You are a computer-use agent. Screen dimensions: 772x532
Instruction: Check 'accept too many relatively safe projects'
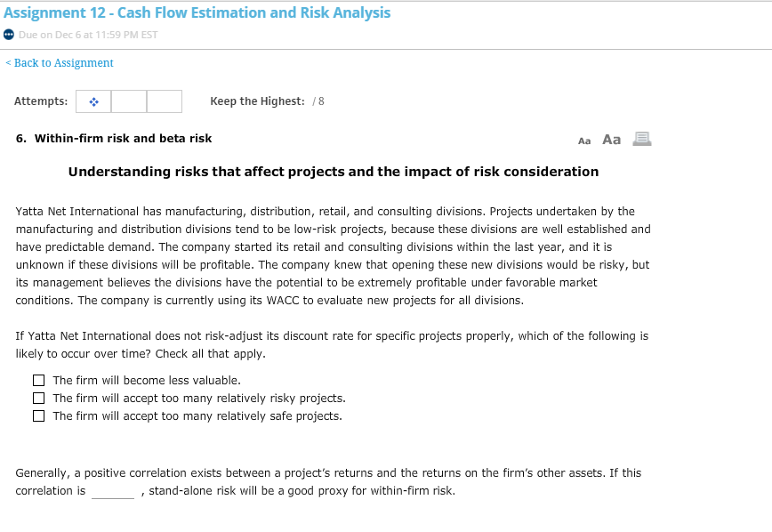[x=38, y=415]
